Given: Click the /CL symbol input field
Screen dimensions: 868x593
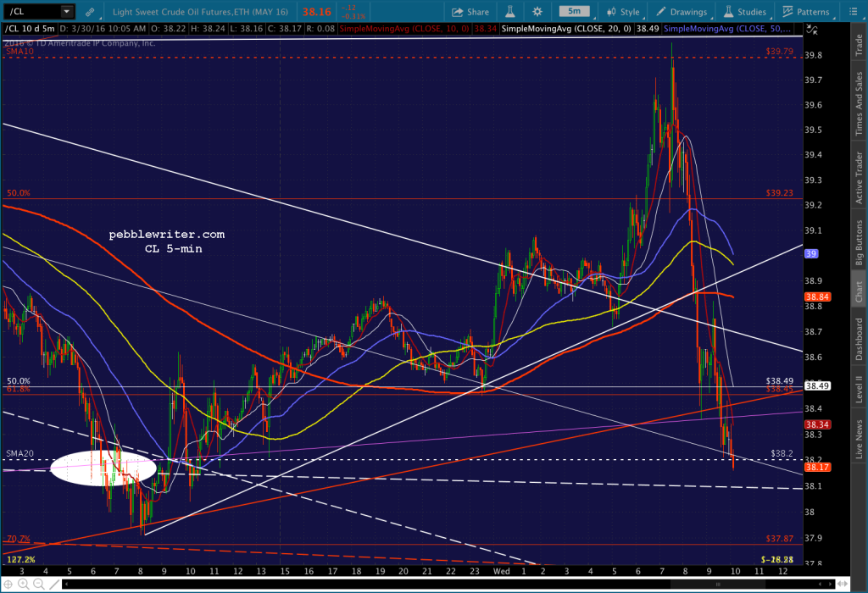Looking at the screenshot, I should click(x=32, y=11).
